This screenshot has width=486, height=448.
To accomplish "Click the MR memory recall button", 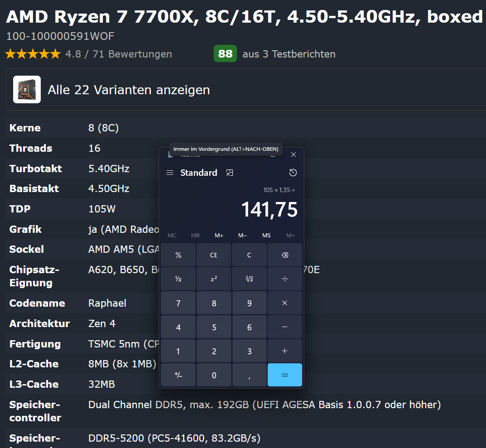I will pyautogui.click(x=196, y=235).
